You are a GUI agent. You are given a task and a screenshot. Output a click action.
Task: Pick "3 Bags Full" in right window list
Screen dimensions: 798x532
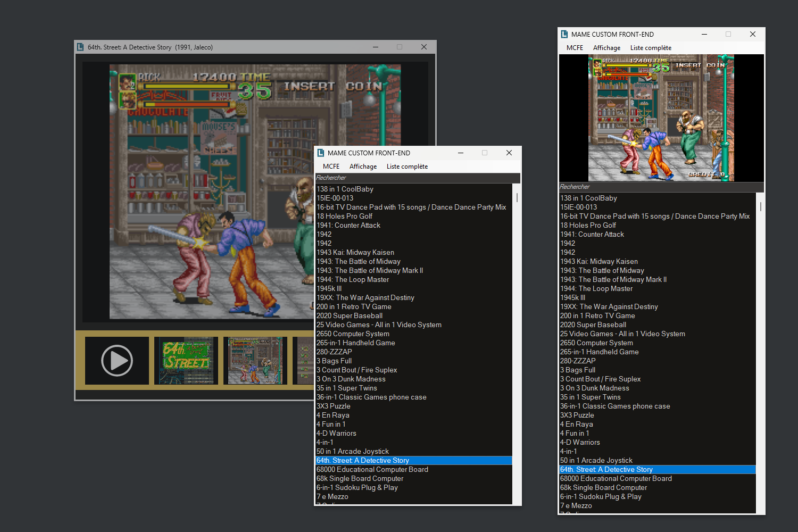[657, 370]
